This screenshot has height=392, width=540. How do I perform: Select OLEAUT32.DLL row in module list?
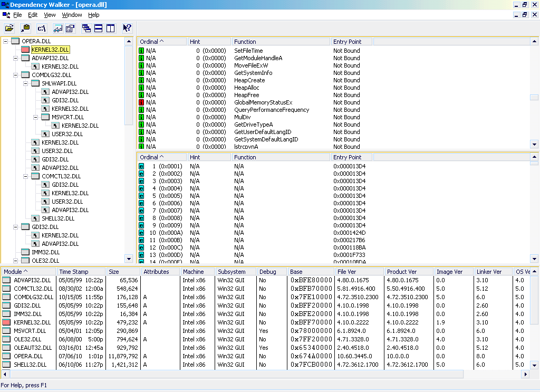coord(266,348)
